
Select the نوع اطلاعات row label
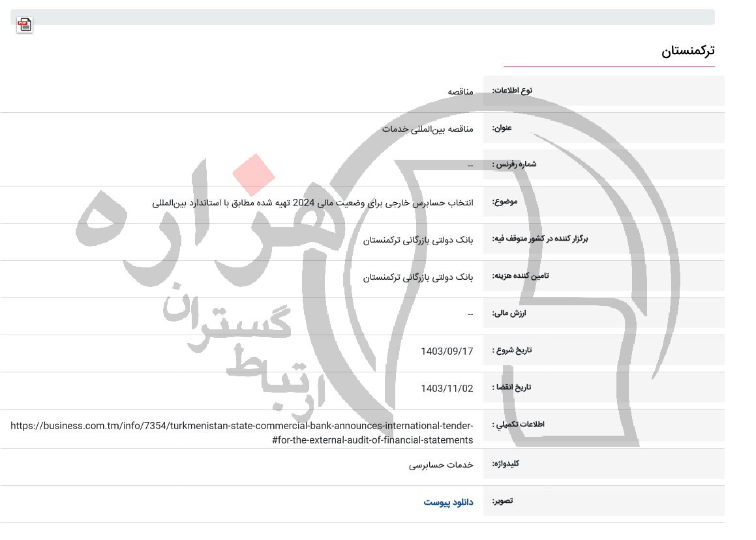[x=513, y=91]
